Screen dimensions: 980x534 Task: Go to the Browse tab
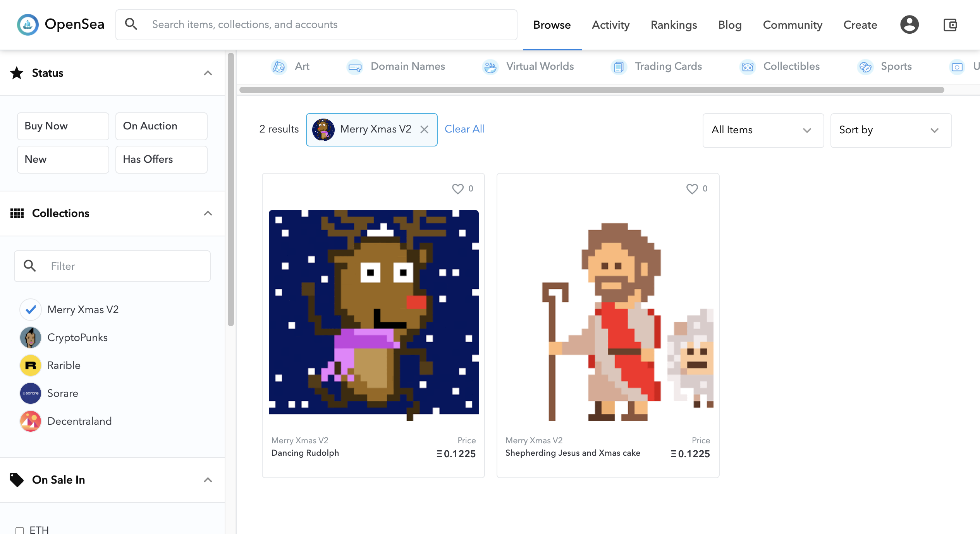click(552, 25)
